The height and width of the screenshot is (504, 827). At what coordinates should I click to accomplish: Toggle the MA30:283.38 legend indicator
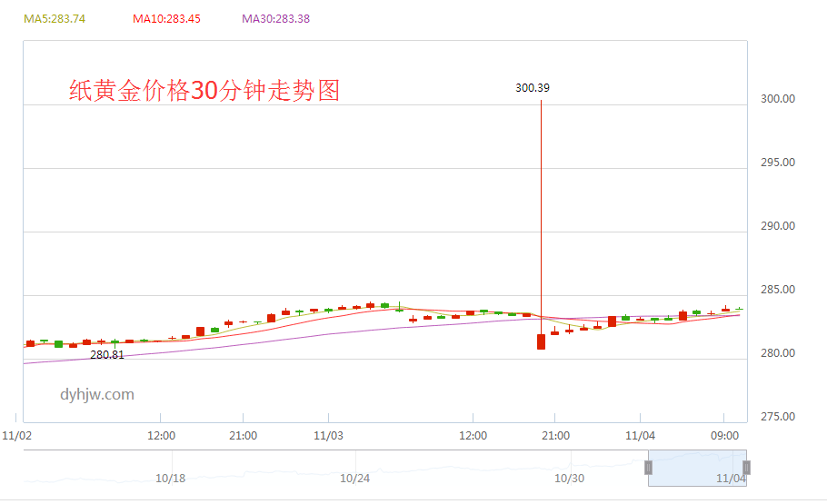click(276, 19)
